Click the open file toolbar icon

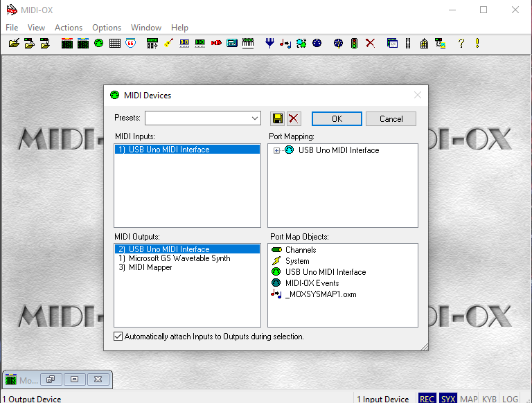click(14, 44)
